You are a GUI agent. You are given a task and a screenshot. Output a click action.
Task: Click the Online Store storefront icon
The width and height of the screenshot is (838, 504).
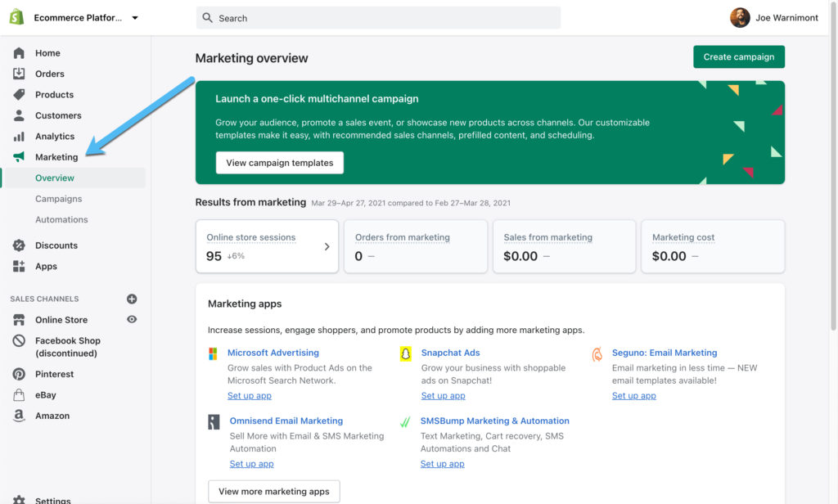(x=20, y=320)
